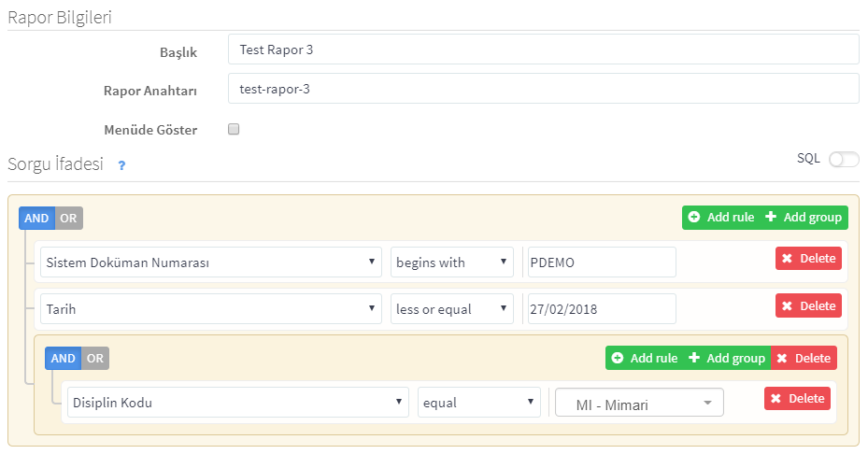Add a rule inside nested group
This screenshot has width=868, height=454.
[645, 358]
